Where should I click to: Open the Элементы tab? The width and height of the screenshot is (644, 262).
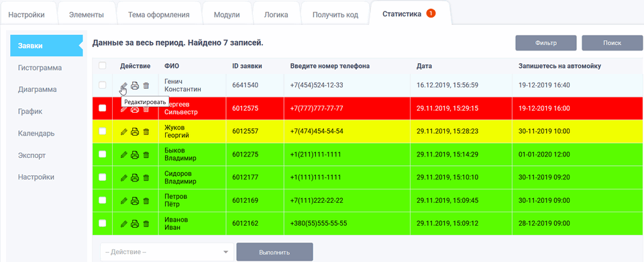[x=87, y=15]
